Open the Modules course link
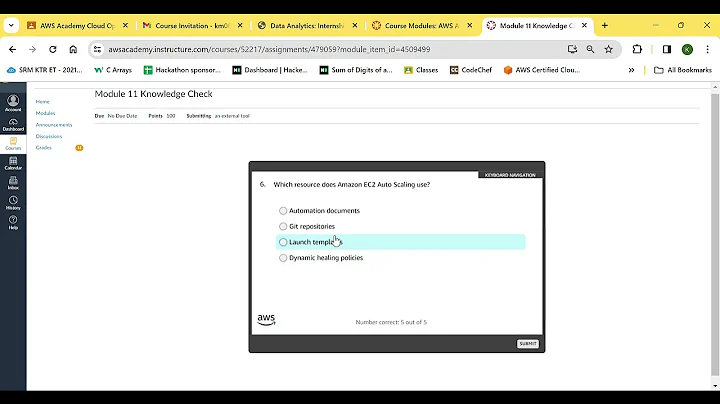Screen dimensions: 720x404 (x=45, y=113)
